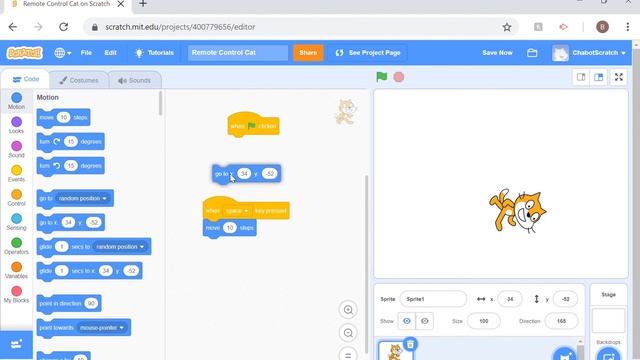This screenshot has width=640, height=360.
Task: Click the Scratch logo
Action: click(24, 53)
